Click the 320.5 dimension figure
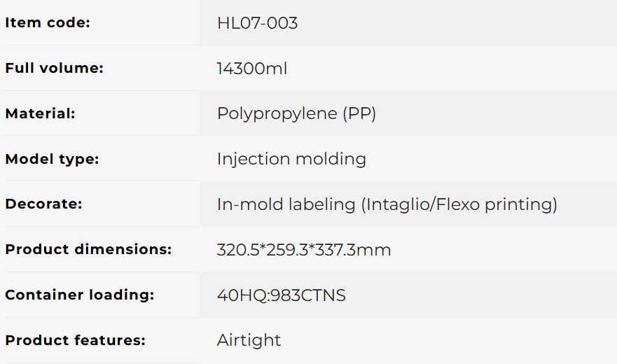Screen dimensions: 617x364 click(x=236, y=250)
